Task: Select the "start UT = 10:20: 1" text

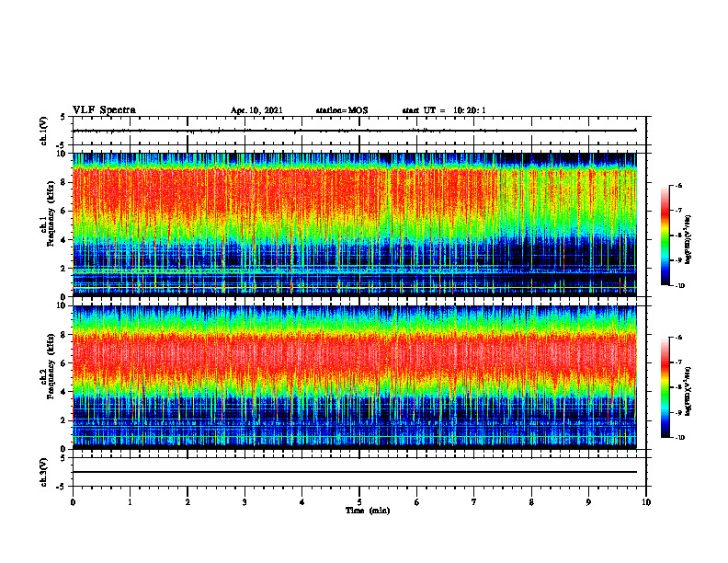Action: click(444, 110)
